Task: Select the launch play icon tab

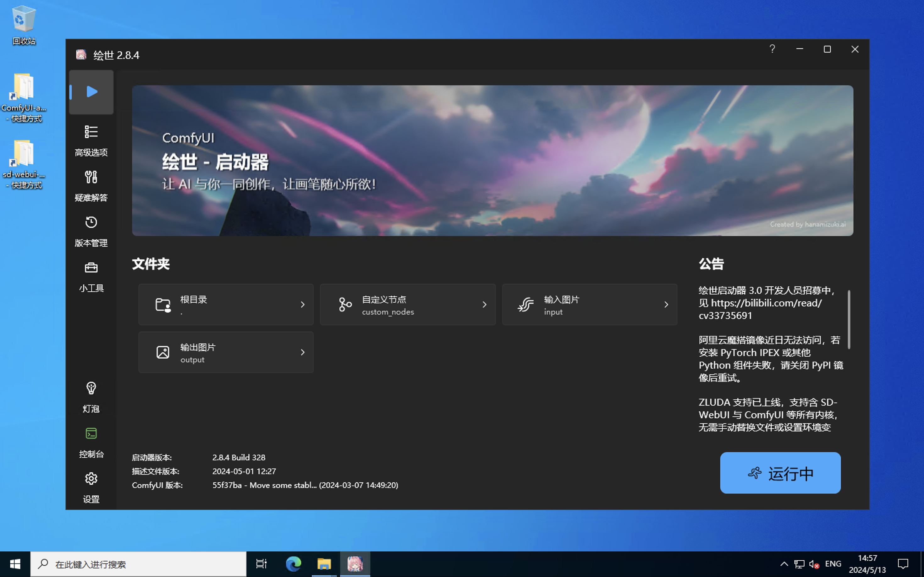Action: (91, 92)
